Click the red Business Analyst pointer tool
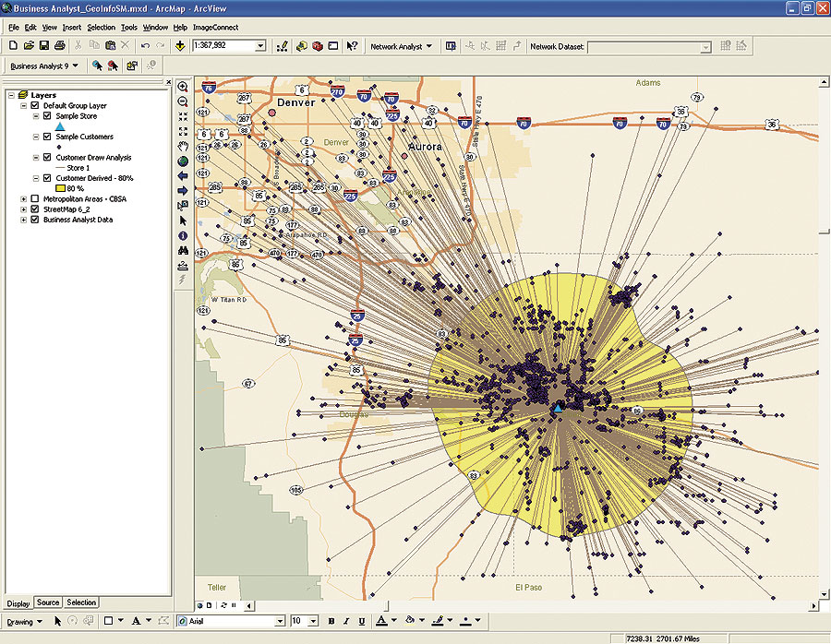This screenshot has width=831, height=644. point(113,66)
